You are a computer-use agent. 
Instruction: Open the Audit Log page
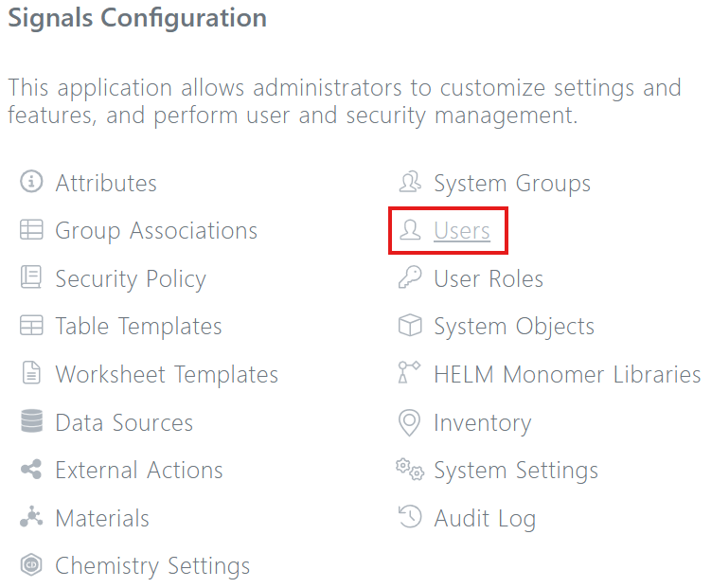pos(485,518)
